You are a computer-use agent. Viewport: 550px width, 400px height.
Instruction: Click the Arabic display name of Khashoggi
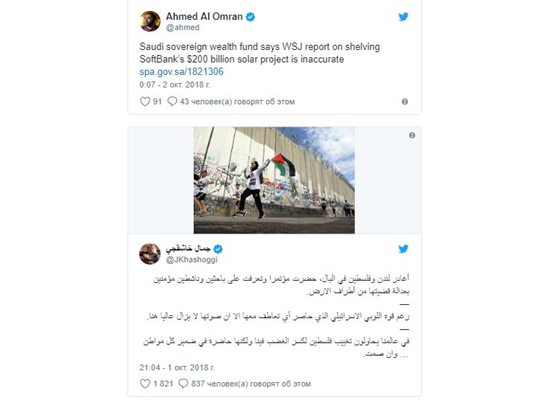(188, 249)
